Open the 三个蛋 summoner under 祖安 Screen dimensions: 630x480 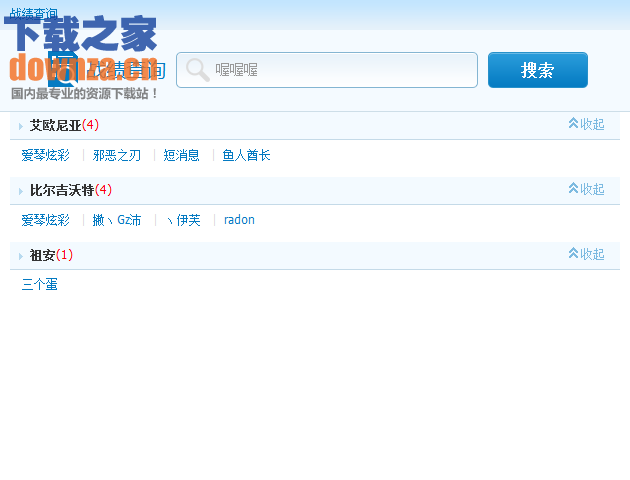[40, 285]
